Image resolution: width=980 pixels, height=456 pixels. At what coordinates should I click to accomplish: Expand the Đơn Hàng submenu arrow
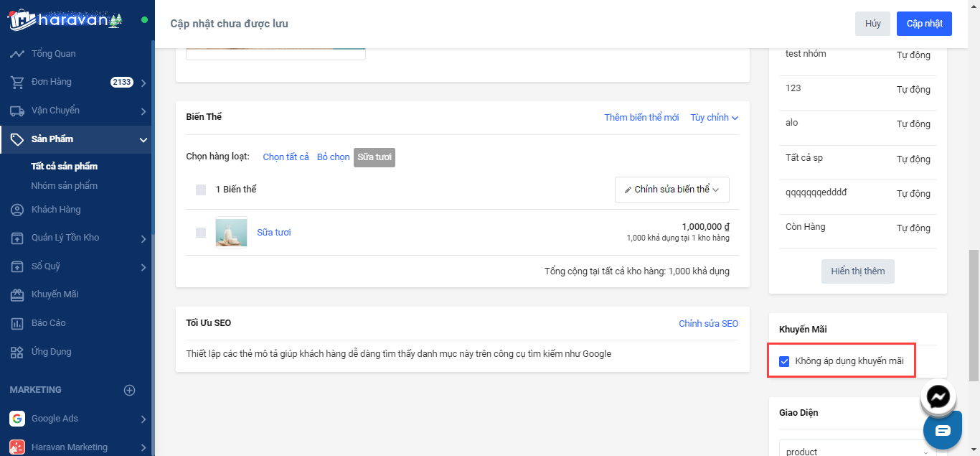click(x=143, y=83)
